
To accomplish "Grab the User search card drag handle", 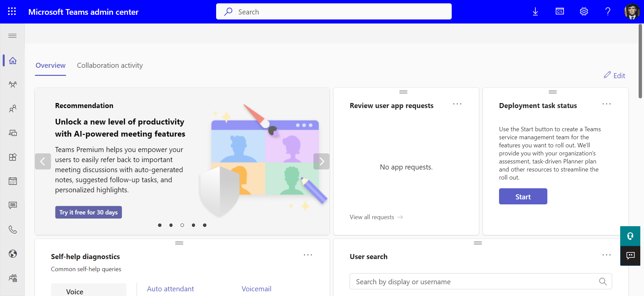I will click(x=478, y=243).
